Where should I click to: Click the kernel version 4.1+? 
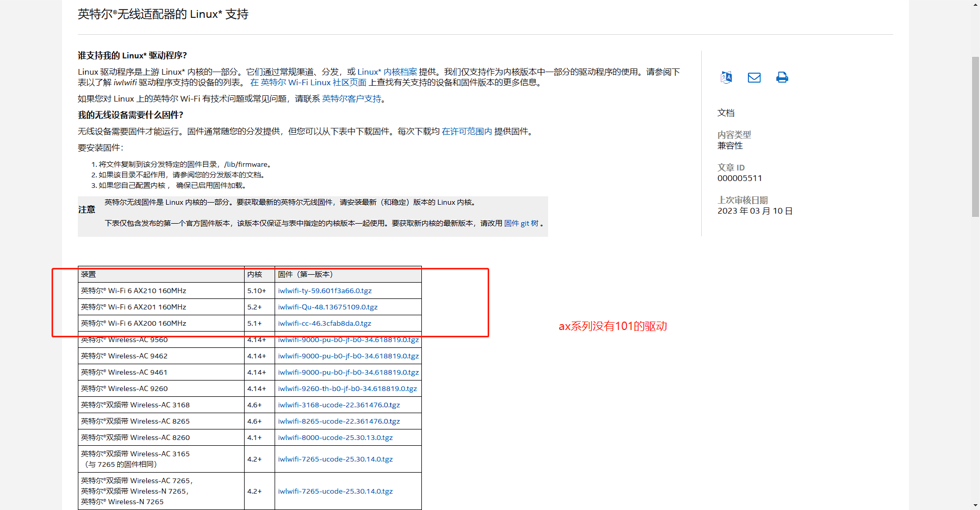(x=255, y=437)
